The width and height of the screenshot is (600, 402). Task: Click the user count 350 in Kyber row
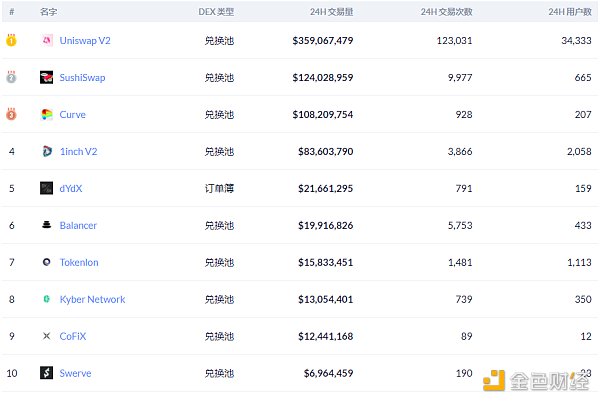(583, 299)
